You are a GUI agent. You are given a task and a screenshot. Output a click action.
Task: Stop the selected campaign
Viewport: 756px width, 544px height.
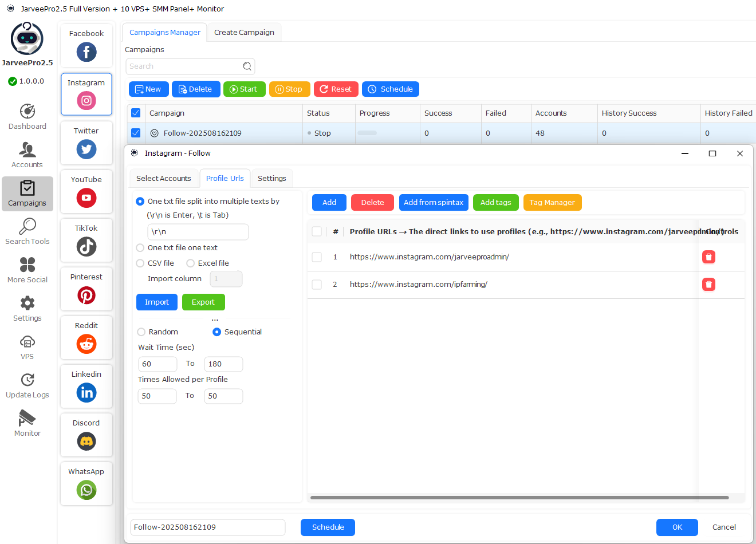click(290, 89)
